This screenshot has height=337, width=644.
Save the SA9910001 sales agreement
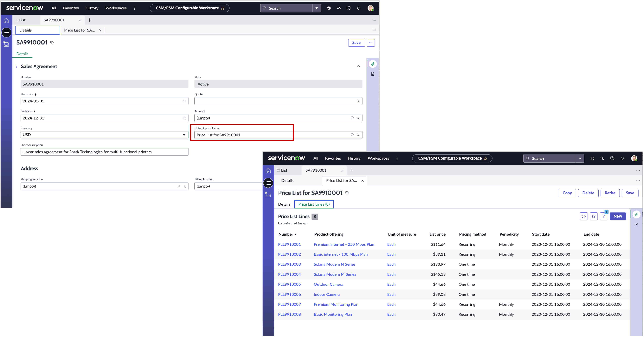(356, 43)
